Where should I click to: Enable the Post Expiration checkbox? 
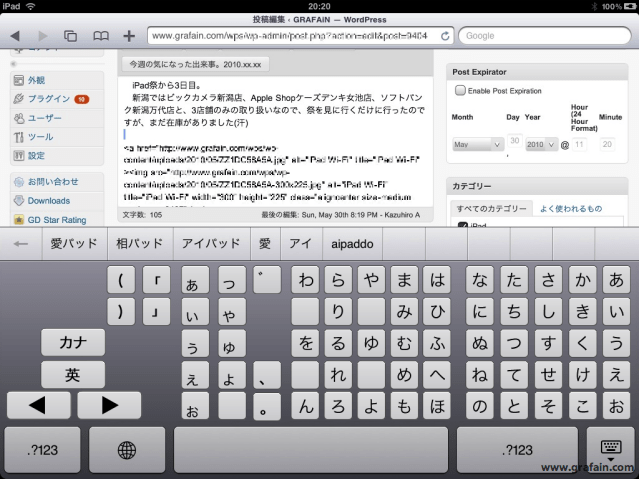pyautogui.click(x=460, y=90)
